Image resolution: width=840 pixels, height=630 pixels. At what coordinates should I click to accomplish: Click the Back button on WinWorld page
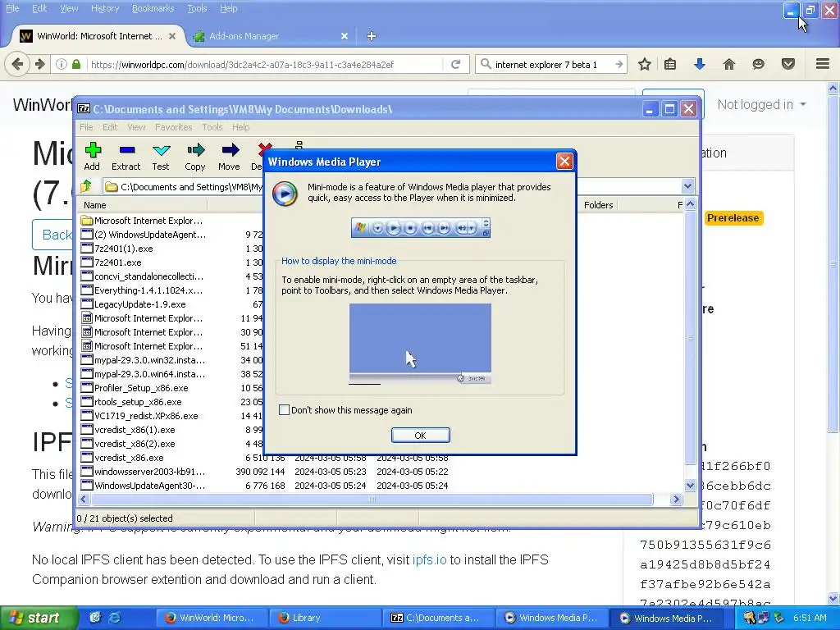52,235
